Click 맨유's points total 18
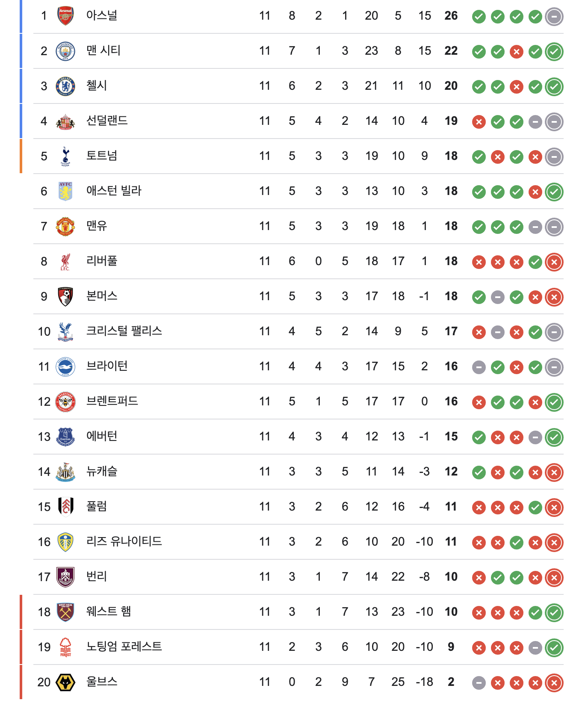The image size is (588, 703). (451, 226)
